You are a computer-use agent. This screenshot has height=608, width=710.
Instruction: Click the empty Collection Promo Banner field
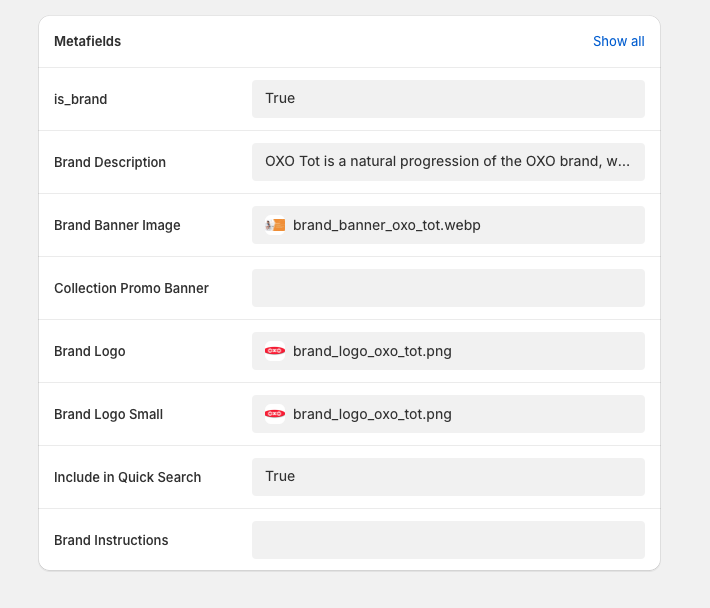click(x=448, y=288)
